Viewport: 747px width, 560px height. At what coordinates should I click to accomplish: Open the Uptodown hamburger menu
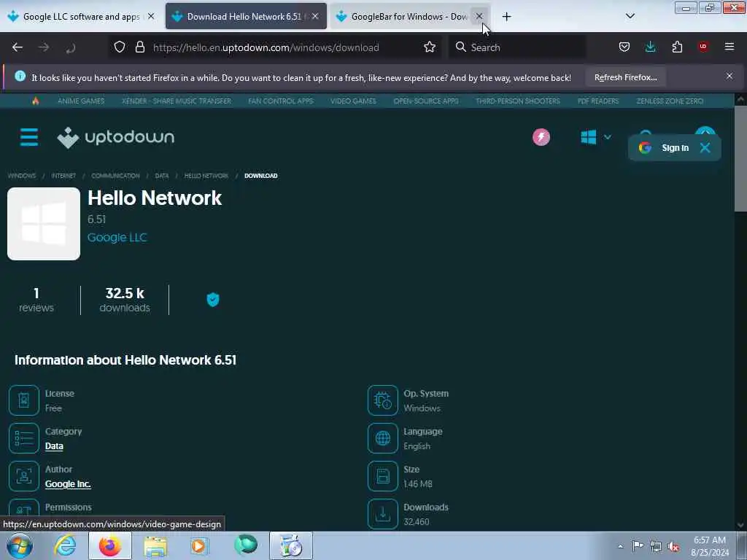[x=29, y=137]
